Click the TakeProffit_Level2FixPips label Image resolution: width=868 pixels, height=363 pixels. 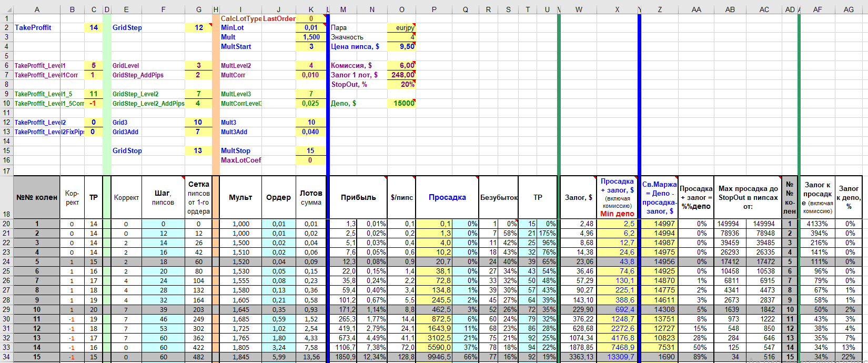[x=49, y=132]
